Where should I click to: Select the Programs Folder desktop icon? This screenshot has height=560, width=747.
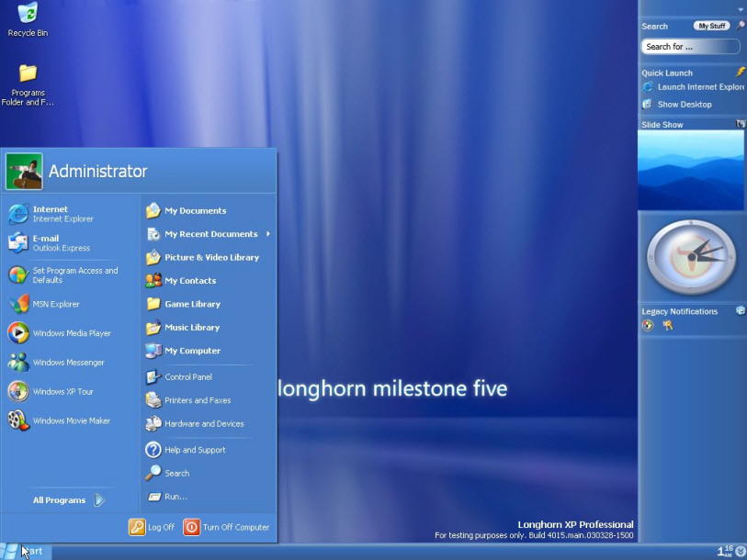click(28, 85)
